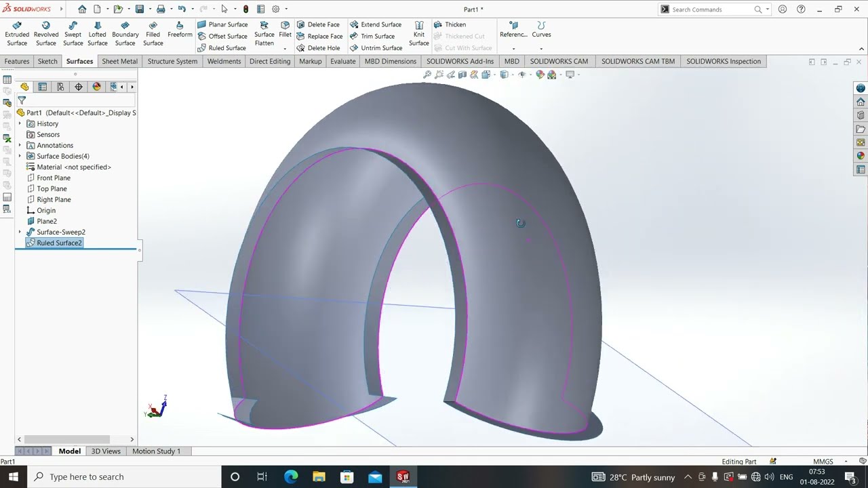Click the Ruled Surface command
868x488 pixels.
click(222, 48)
